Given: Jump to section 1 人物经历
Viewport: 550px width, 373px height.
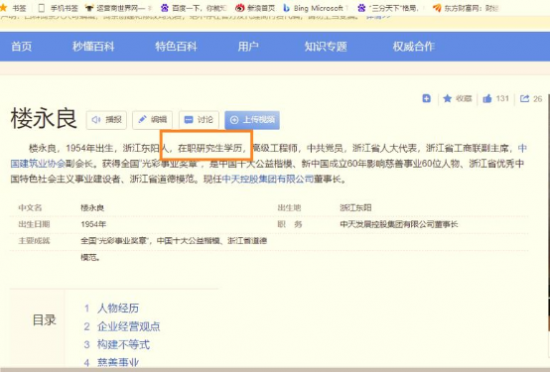Looking at the screenshot, I should 118,308.
